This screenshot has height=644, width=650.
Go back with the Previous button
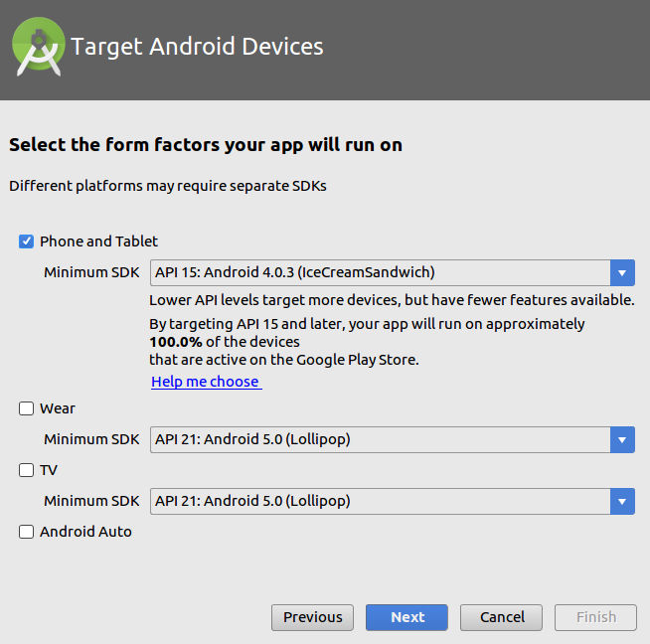[x=312, y=617]
